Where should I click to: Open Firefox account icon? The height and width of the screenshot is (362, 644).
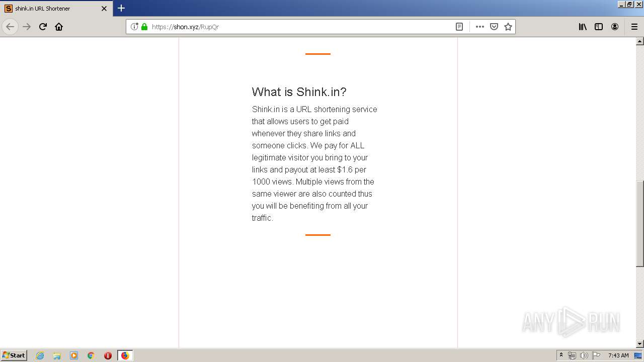[x=615, y=27]
